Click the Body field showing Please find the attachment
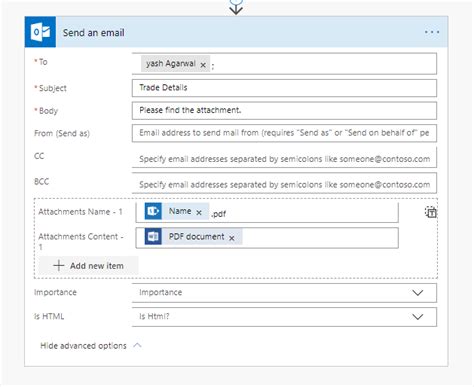Viewport: 474px width, 387px height. [x=284, y=110]
